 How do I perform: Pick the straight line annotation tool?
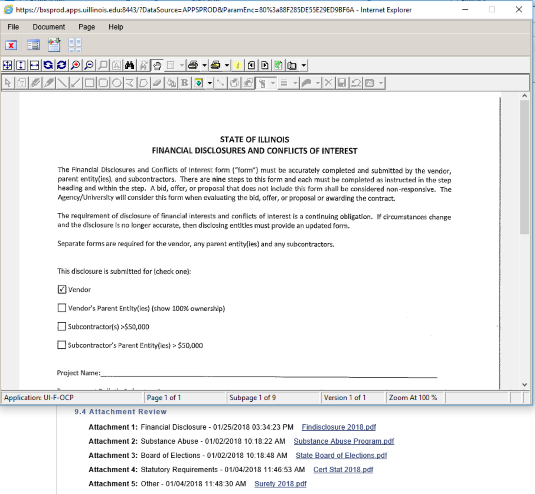click(x=62, y=83)
